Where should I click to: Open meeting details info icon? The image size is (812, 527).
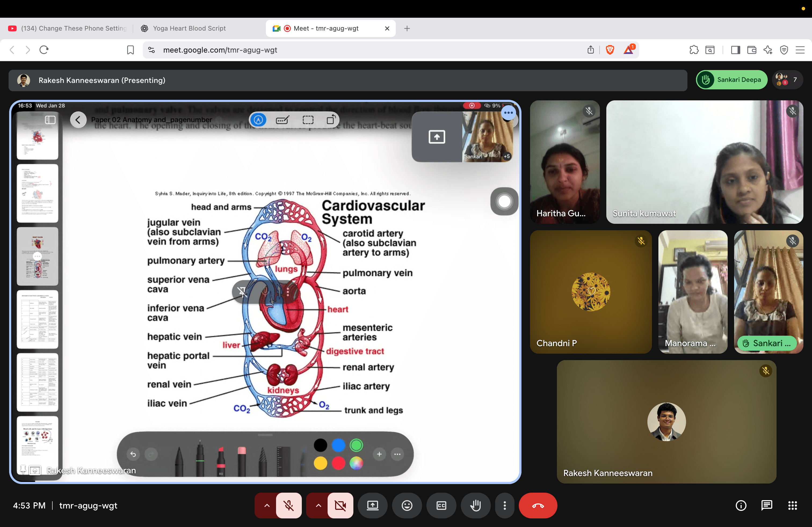tap(741, 506)
